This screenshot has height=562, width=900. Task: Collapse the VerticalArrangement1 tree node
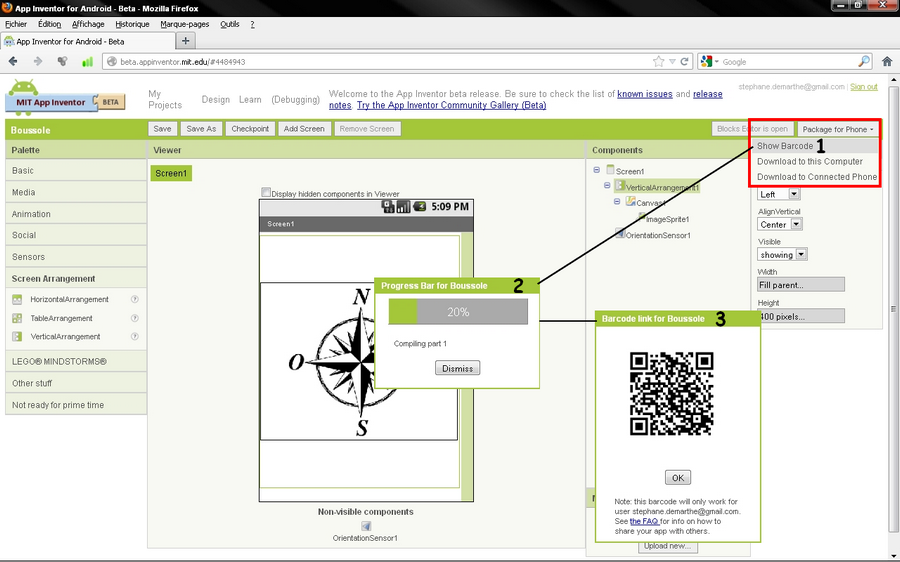[607, 185]
